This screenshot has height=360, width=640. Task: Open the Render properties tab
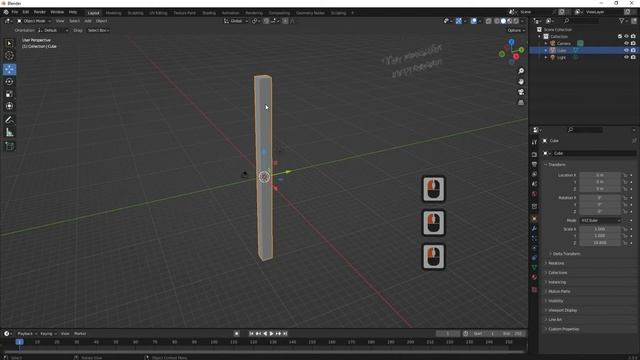(534, 155)
